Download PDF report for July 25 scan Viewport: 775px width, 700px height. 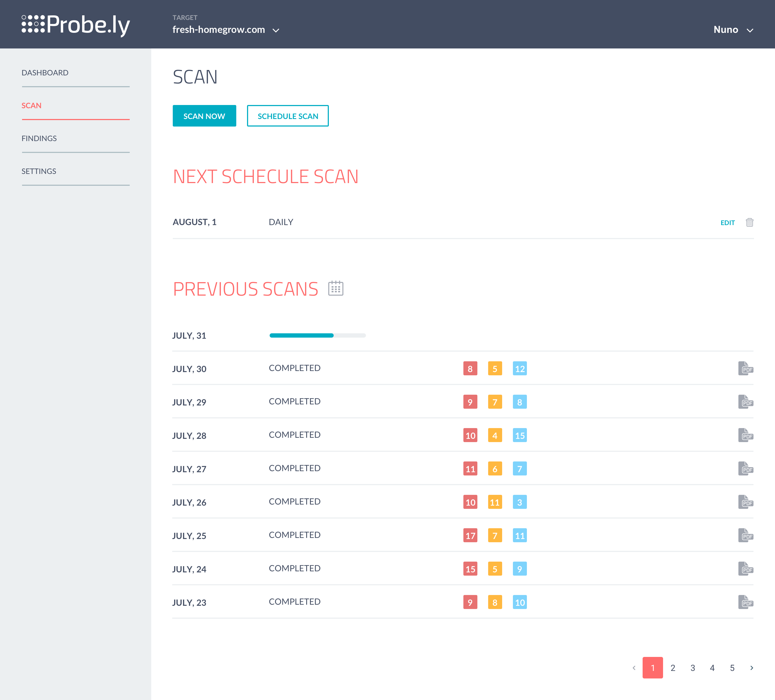click(745, 535)
